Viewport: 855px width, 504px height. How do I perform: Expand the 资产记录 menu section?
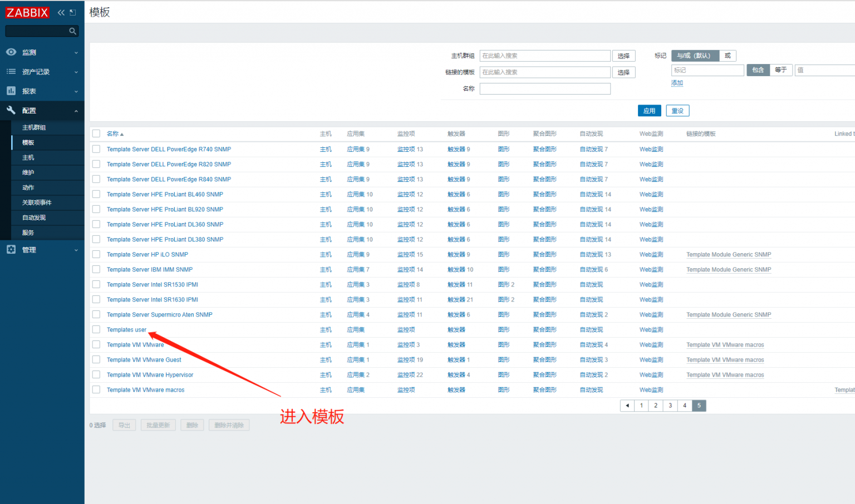click(42, 72)
